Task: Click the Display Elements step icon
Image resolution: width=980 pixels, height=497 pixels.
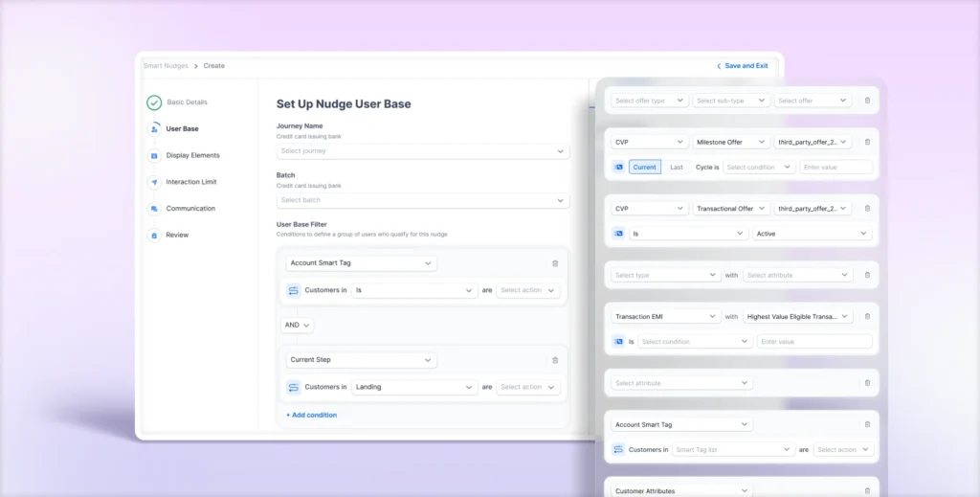Action: click(x=154, y=155)
